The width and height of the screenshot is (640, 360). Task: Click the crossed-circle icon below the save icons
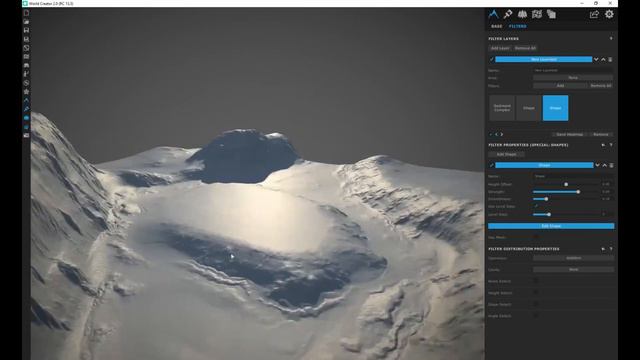(26, 48)
